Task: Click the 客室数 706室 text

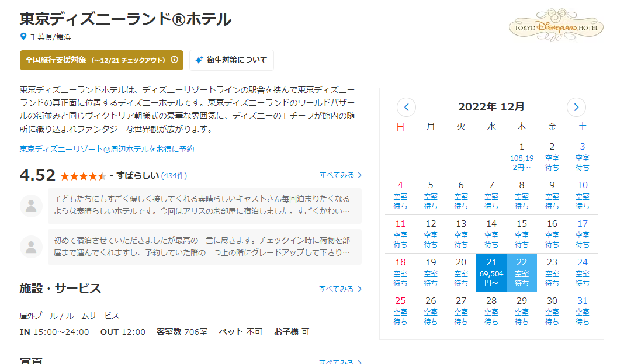Action: point(182,332)
